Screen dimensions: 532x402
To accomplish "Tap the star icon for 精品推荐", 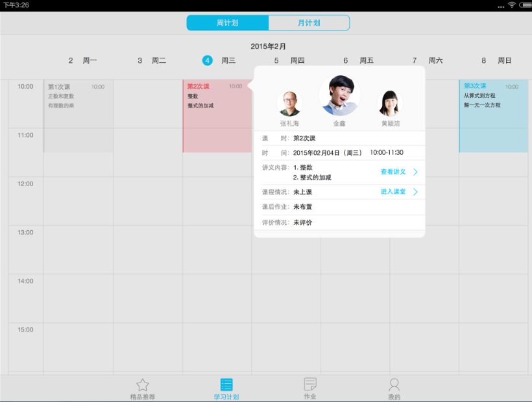I will 142,384.
